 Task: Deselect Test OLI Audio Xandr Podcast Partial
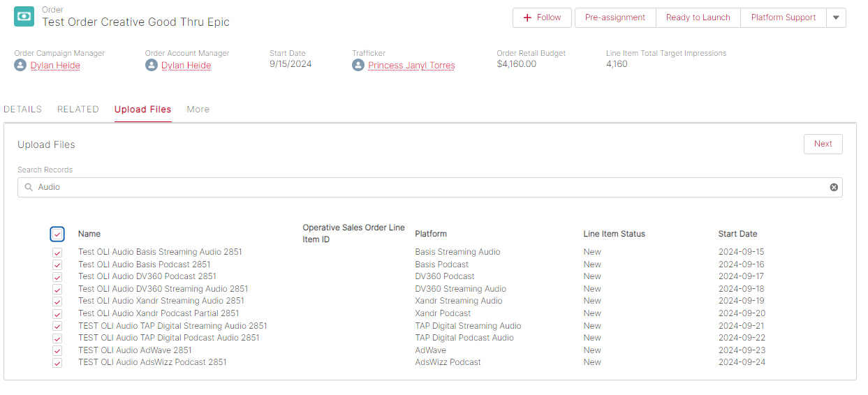(57, 314)
